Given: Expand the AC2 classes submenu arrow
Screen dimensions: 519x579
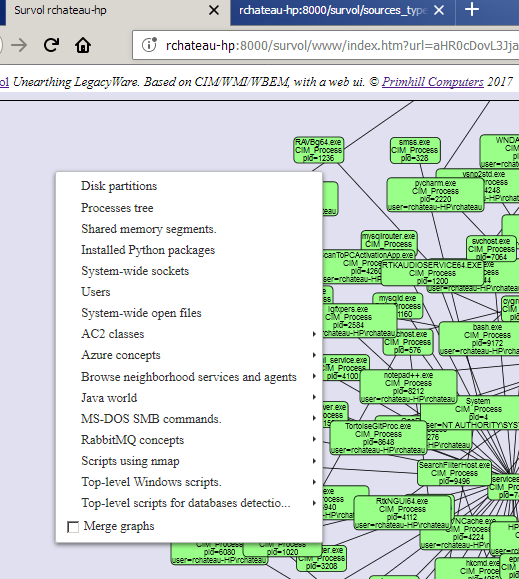Looking at the screenshot, I should tap(314, 334).
